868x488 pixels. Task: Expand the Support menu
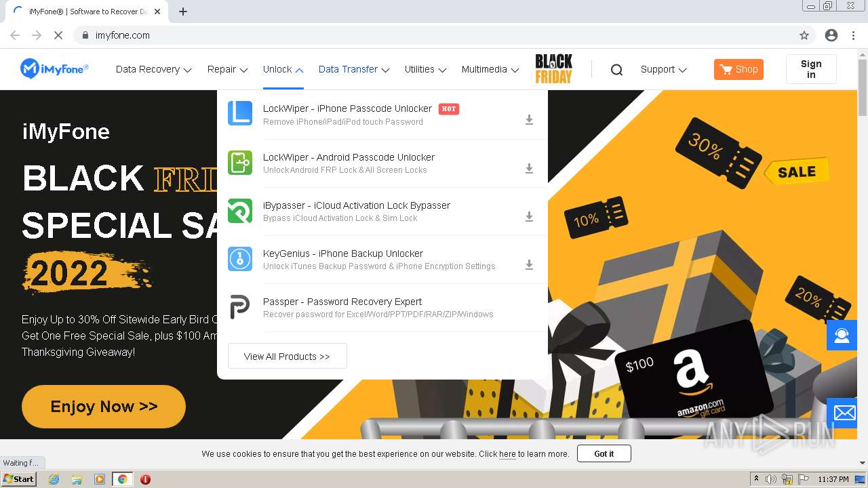click(664, 69)
